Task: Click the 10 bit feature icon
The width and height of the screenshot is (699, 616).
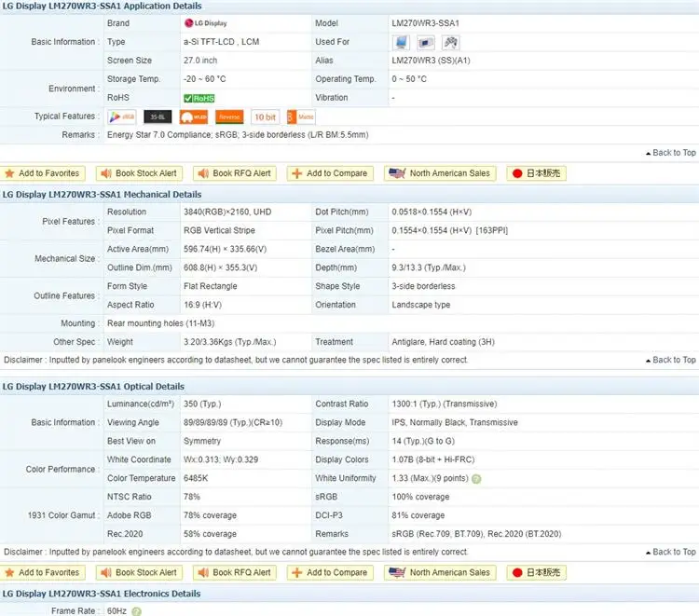Action: coord(265,117)
